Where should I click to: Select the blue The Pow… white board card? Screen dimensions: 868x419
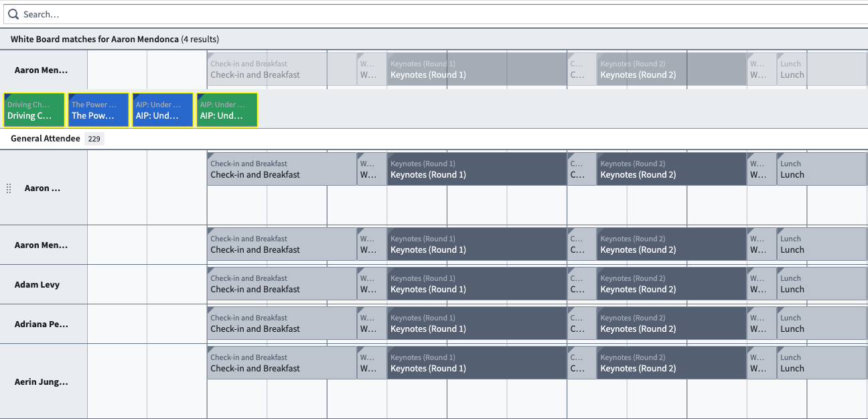98,110
